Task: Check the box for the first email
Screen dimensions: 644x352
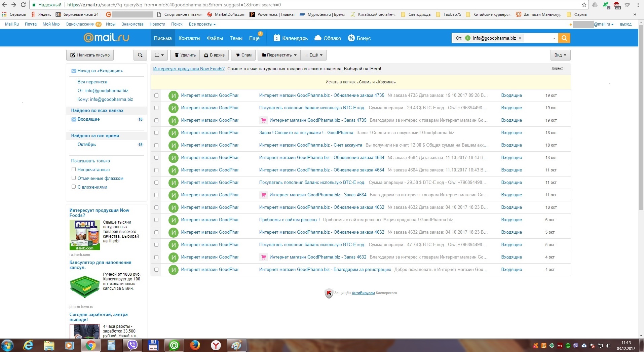Action: [156, 95]
